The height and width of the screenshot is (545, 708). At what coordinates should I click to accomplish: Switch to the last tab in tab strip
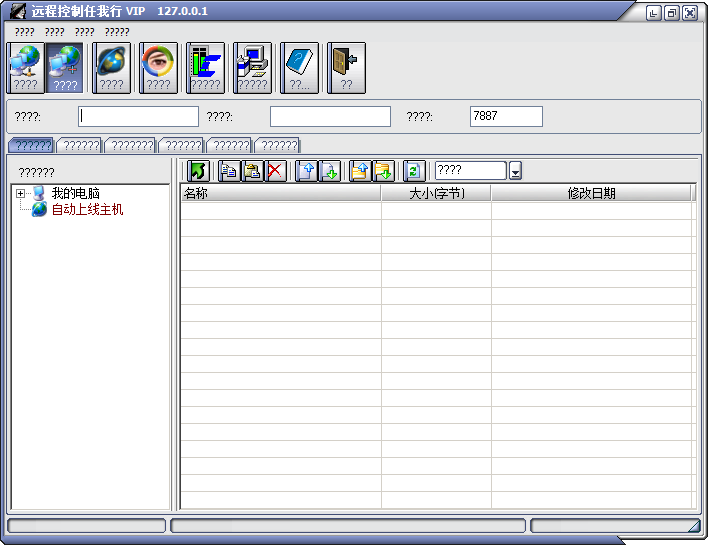click(x=278, y=146)
